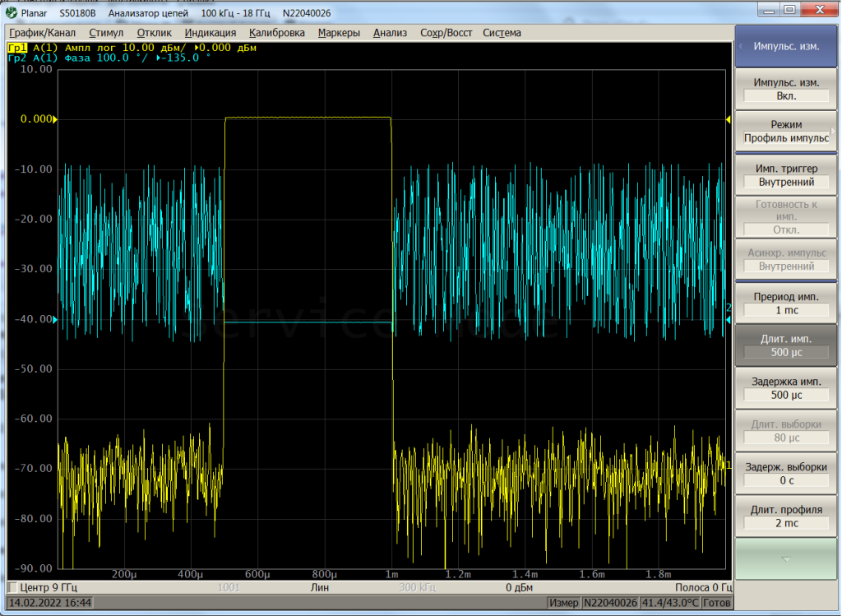
Task: Click the yellow trace 1 marker on right edge
Action: [728, 465]
